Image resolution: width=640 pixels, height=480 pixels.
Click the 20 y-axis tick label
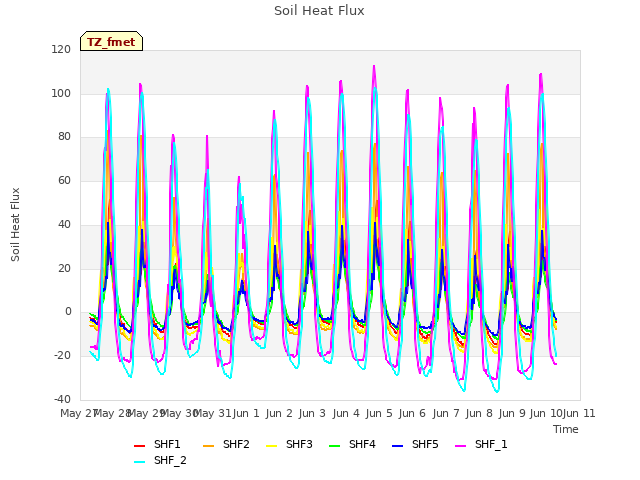(x=64, y=269)
